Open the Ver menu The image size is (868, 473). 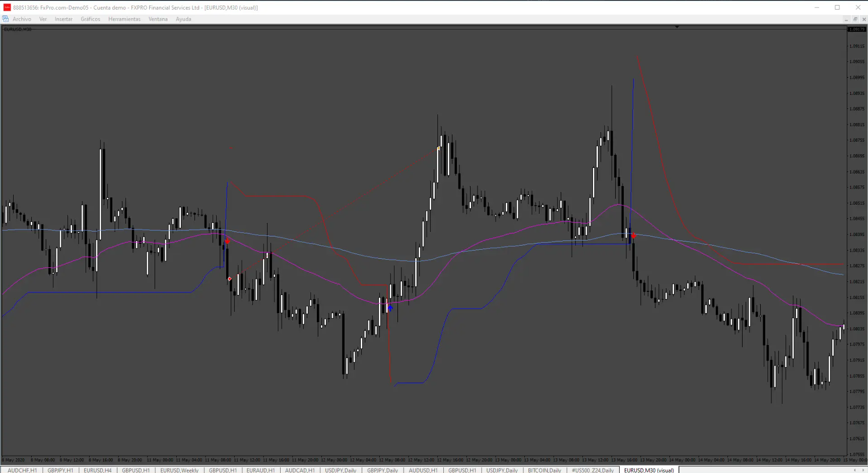[43, 19]
